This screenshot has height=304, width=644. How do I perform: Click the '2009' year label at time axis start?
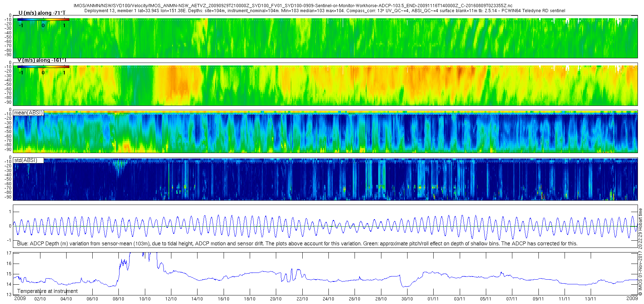(20, 298)
